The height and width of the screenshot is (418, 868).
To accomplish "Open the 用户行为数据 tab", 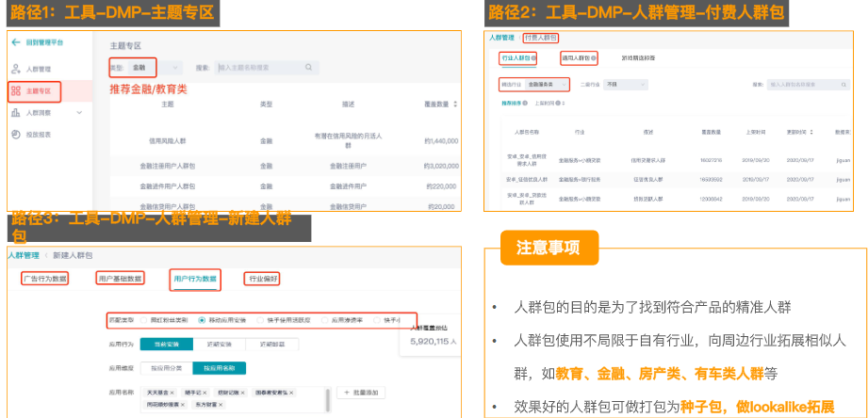I will 195,279.
